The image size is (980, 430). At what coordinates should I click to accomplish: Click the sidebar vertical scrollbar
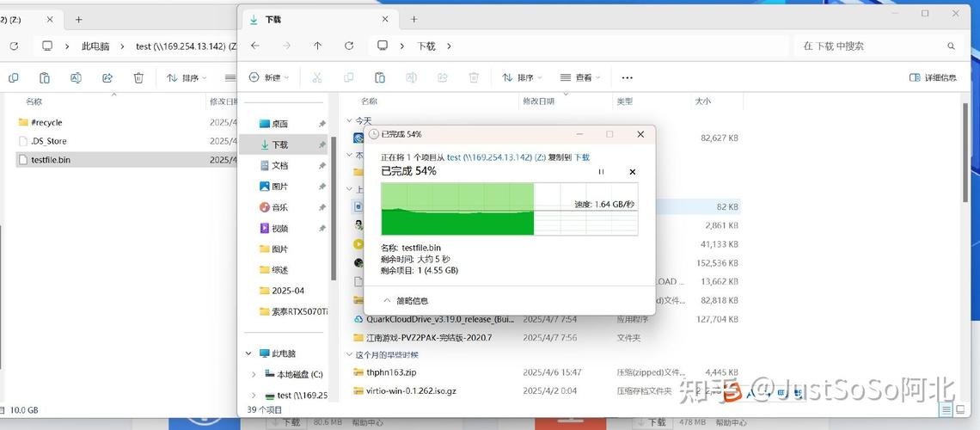tap(334, 206)
